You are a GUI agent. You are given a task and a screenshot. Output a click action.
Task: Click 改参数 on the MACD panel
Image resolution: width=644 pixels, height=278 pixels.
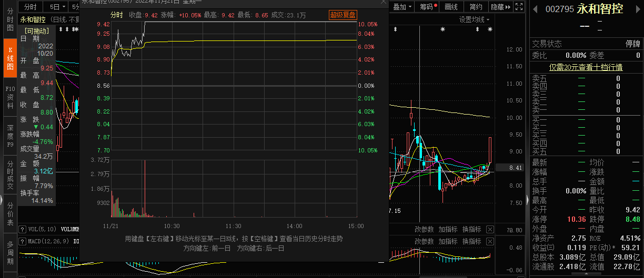(424, 242)
